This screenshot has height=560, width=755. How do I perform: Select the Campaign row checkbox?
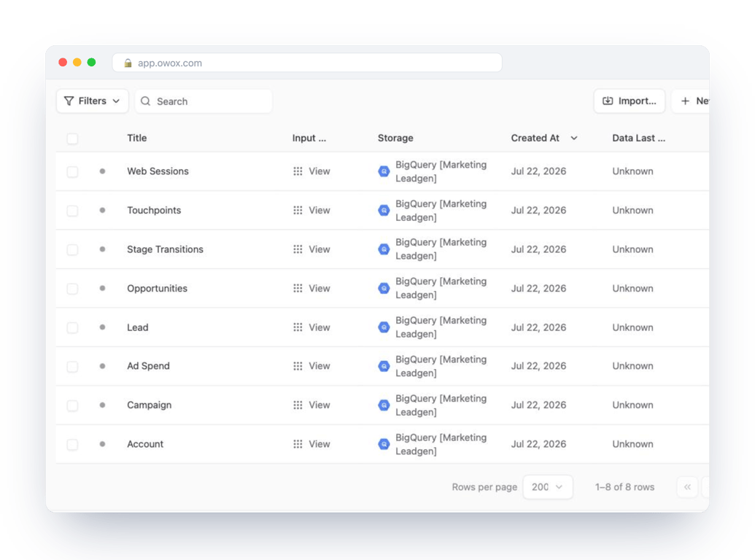tap(72, 405)
